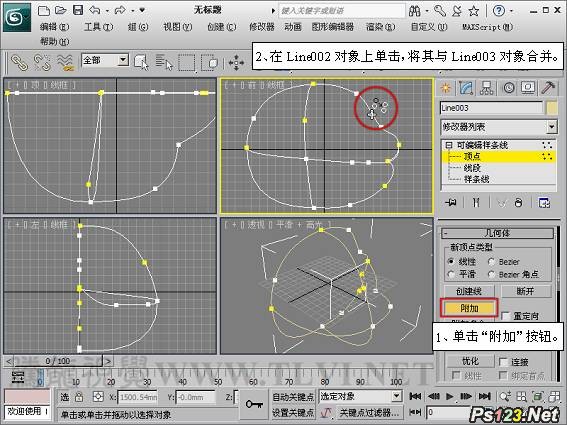
Task: Click the Pin Stack icon
Action: coord(451,203)
